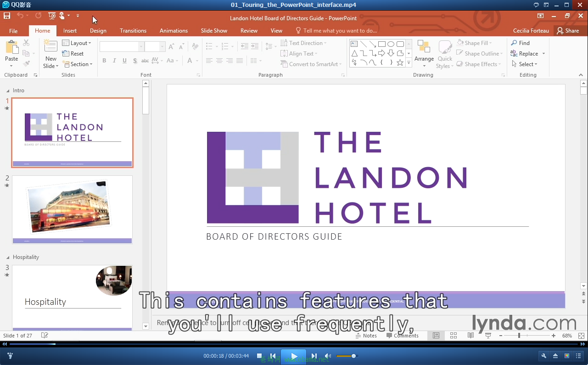Click Start From Beginning in Quick Access Toolbar
Screen dimensions: 588x365
pos(52,16)
